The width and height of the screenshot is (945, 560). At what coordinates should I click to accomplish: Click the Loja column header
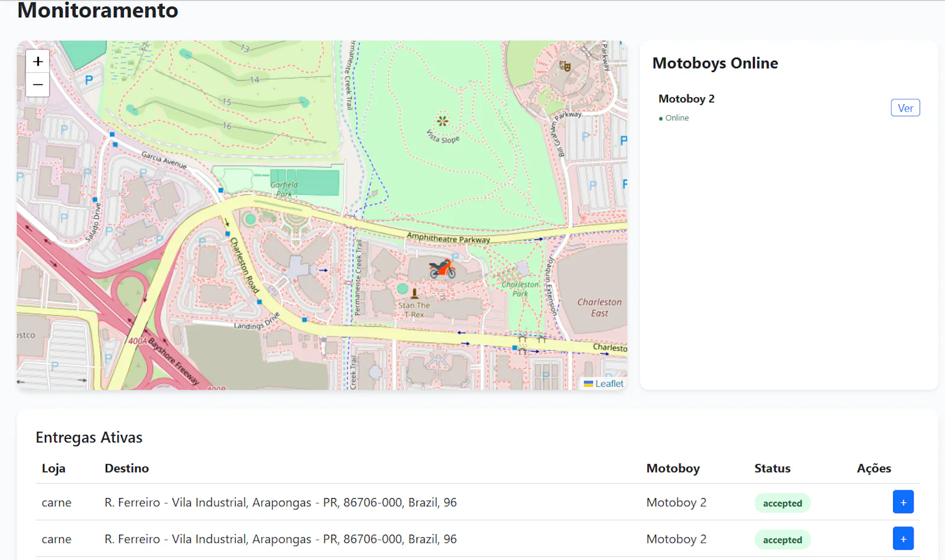[x=53, y=468]
